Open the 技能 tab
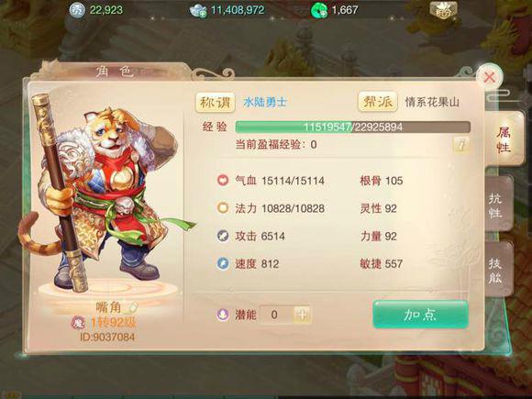Viewport: 532px width, 399px height. coord(495,270)
